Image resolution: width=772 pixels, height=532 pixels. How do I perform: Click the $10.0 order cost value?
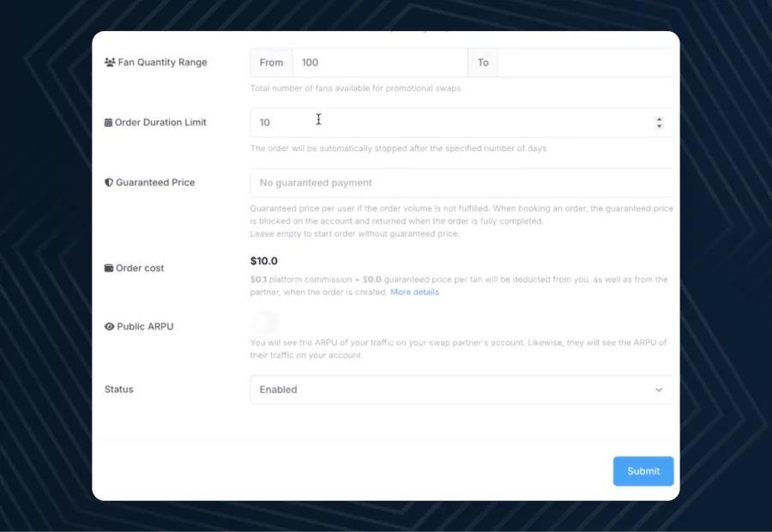[264, 261]
